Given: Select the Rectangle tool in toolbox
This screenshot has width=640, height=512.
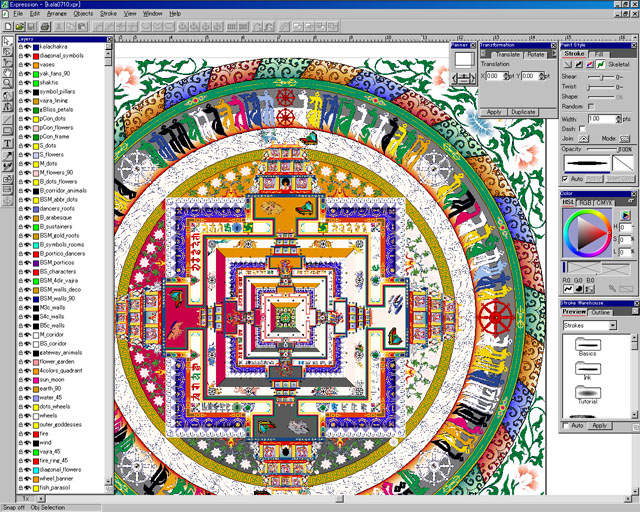Looking at the screenshot, I should click(7, 131).
